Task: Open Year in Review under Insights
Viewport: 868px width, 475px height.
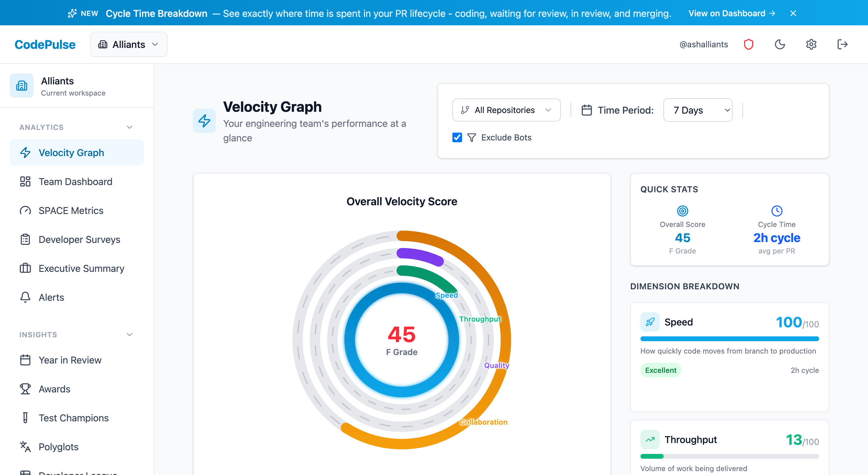Action: tap(69, 360)
